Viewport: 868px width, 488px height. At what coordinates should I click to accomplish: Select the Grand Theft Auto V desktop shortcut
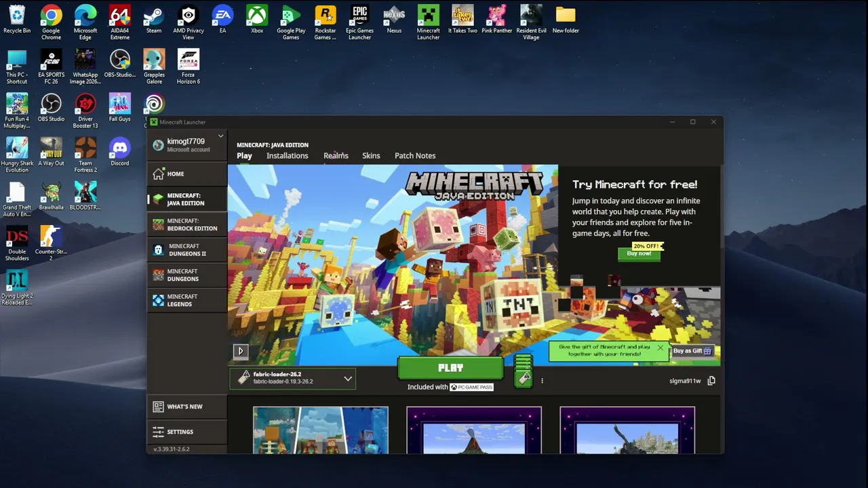click(x=17, y=199)
